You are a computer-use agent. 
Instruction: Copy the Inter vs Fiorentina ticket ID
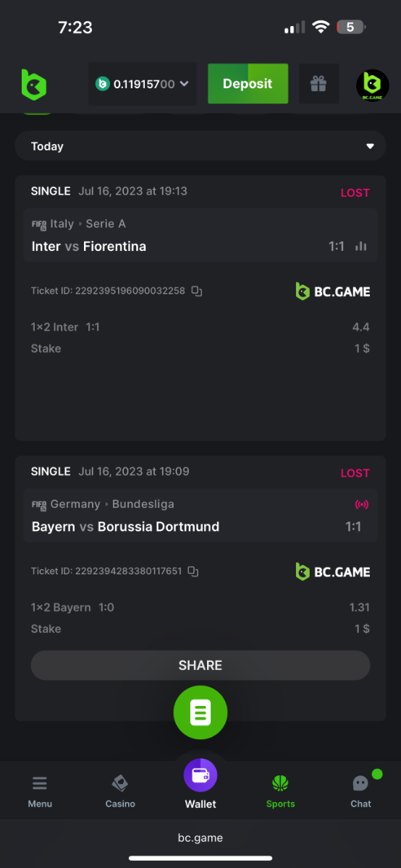coord(197,291)
